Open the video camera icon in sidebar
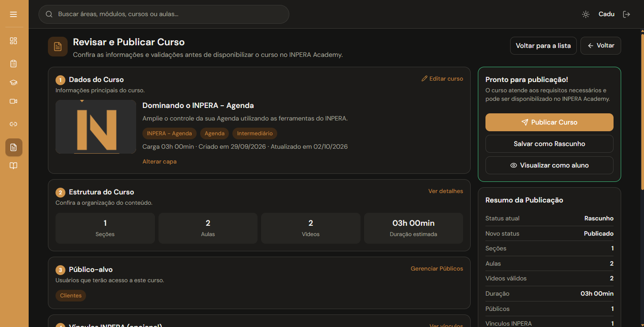 tap(13, 101)
